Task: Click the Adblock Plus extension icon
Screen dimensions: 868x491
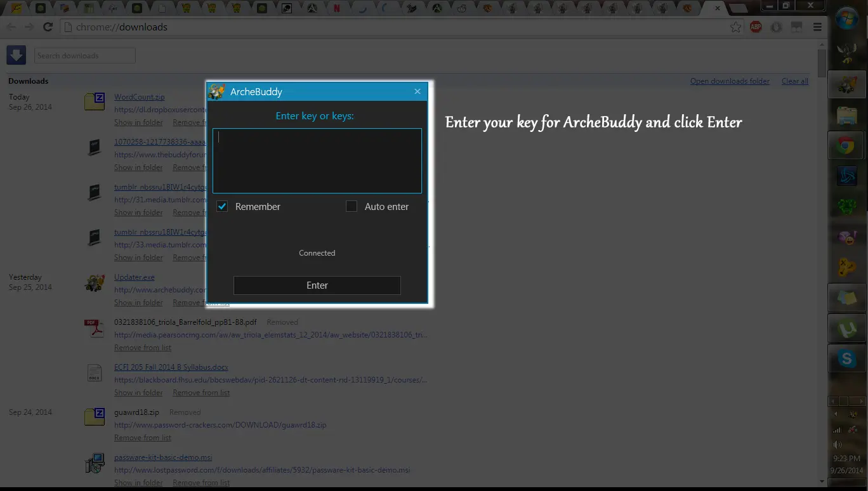Action: 756,27
